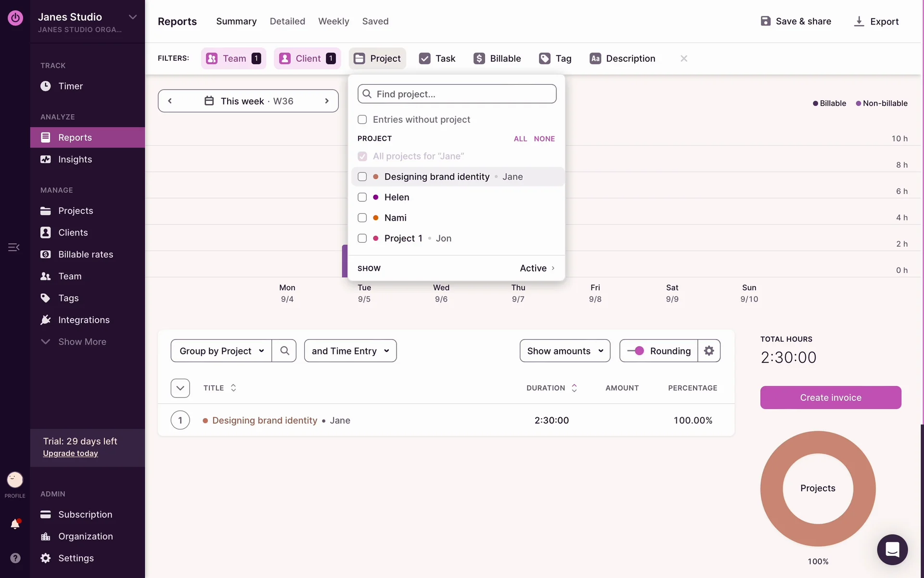This screenshot has width=924, height=578.
Task: Toggle the Rounding switch
Action: [636, 351]
